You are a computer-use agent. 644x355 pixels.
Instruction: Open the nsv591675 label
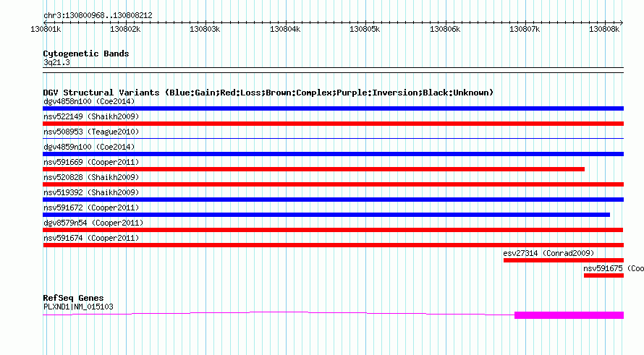coord(614,268)
